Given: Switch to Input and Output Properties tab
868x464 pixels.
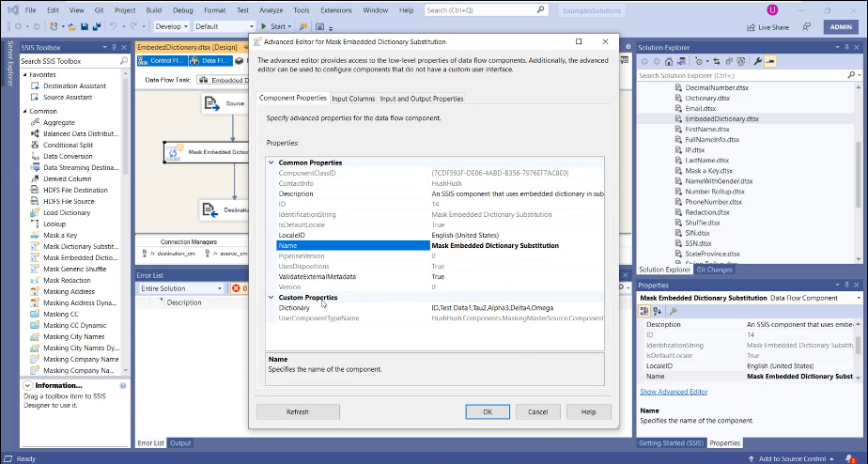Looking at the screenshot, I should click(421, 99).
